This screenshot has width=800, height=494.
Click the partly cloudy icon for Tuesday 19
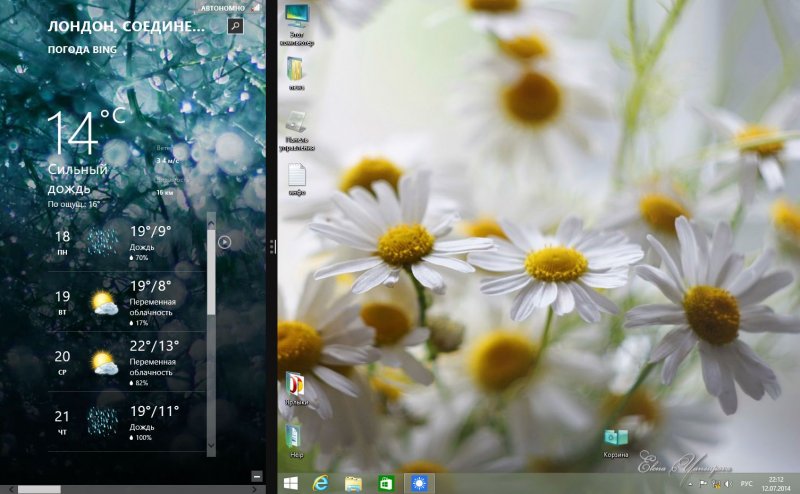click(105, 303)
